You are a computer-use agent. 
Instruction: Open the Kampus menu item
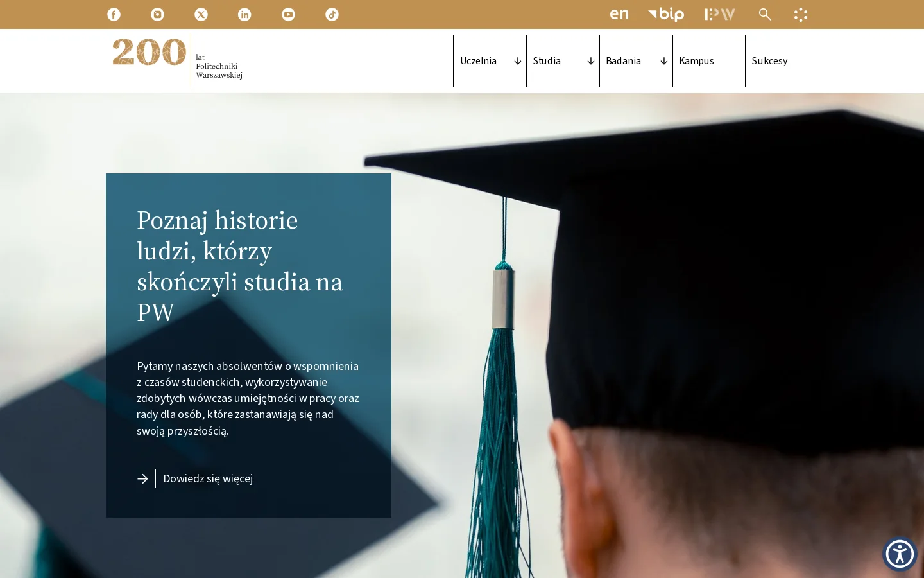coord(696,61)
